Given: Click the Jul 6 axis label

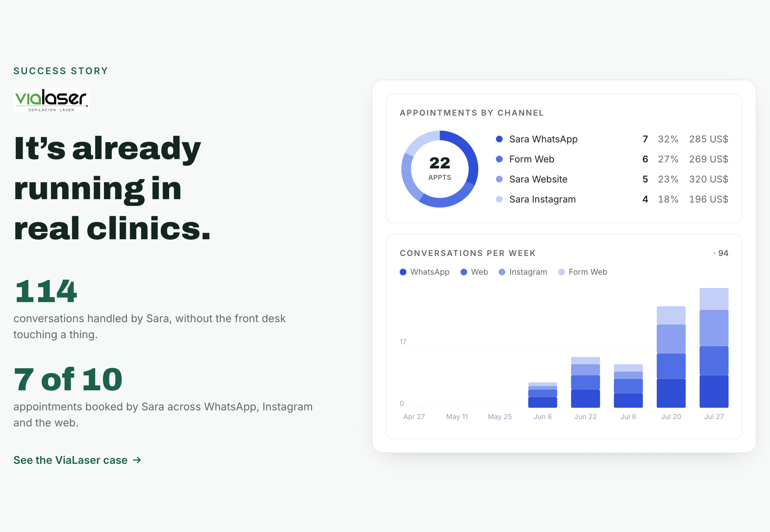Looking at the screenshot, I should pyautogui.click(x=628, y=417).
